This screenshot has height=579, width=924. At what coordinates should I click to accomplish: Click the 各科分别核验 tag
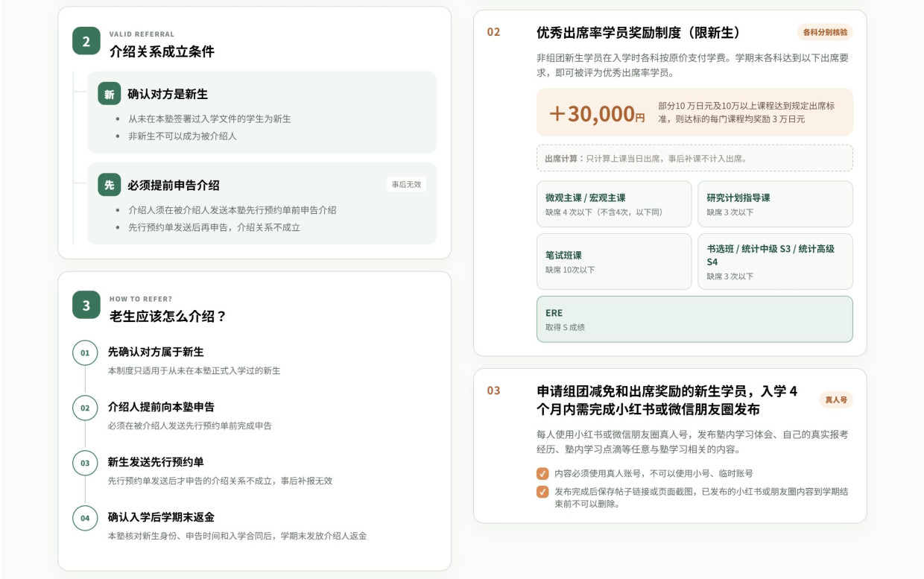coord(825,32)
